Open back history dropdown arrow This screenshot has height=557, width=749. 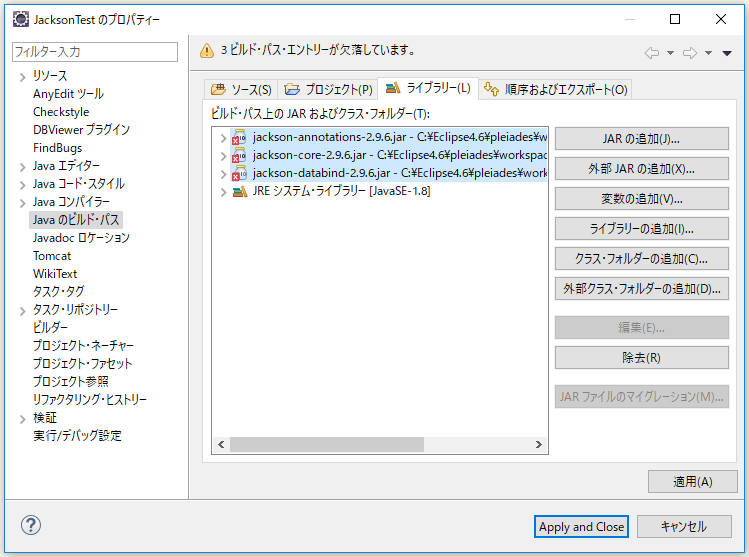(670, 53)
